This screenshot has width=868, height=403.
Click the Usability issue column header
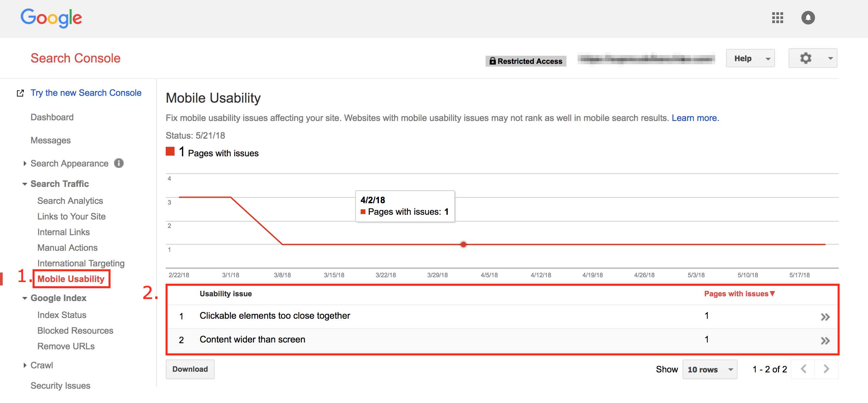[225, 294]
